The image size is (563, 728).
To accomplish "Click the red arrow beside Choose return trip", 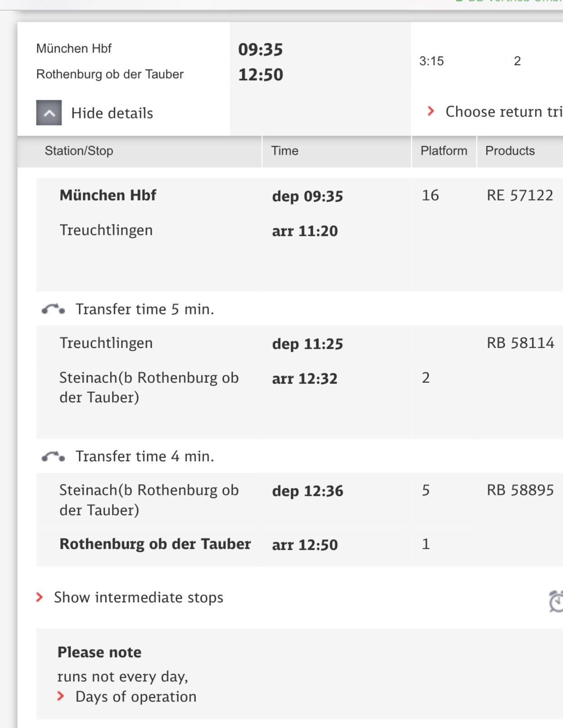I will coord(431,111).
